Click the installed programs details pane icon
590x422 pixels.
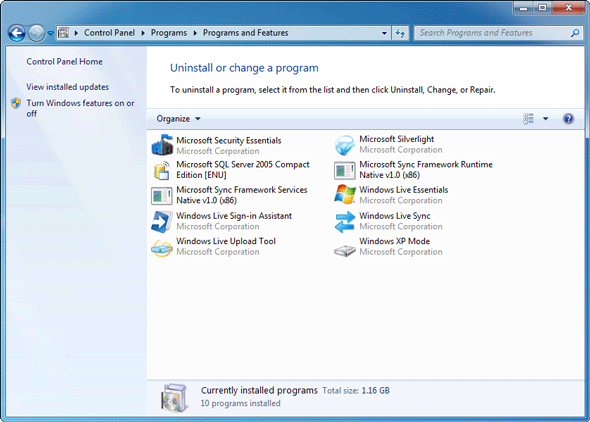click(174, 398)
